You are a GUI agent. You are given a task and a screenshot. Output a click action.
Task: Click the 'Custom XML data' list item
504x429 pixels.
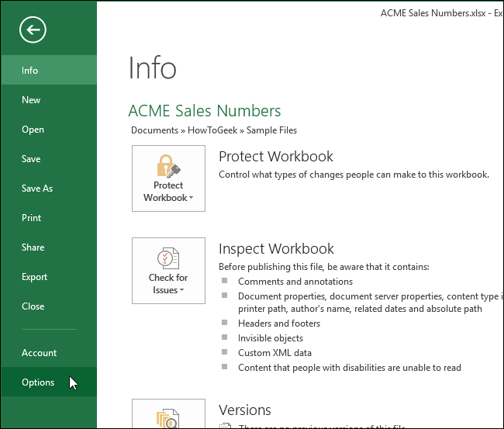click(x=274, y=353)
